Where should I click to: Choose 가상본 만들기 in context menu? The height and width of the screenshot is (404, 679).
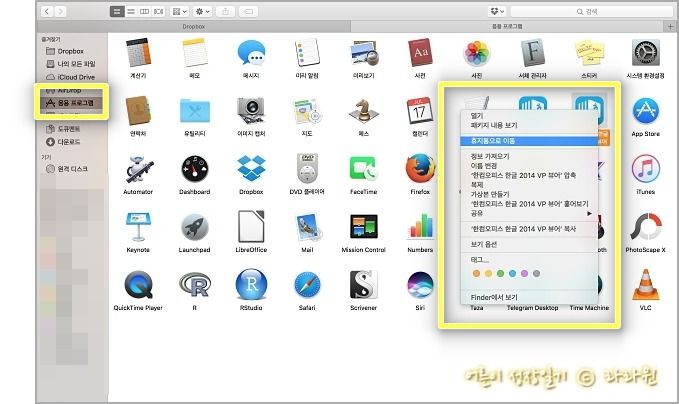[490, 194]
